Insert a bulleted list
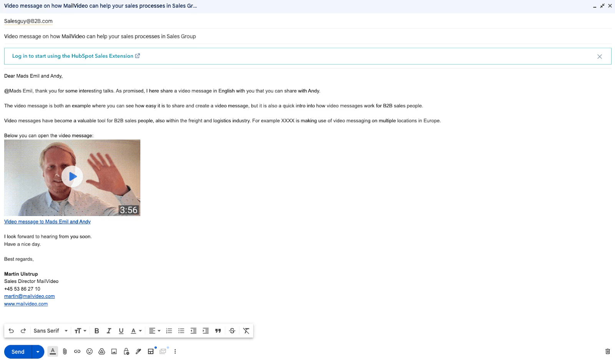Image resolution: width=615 pixels, height=364 pixels. [181, 331]
